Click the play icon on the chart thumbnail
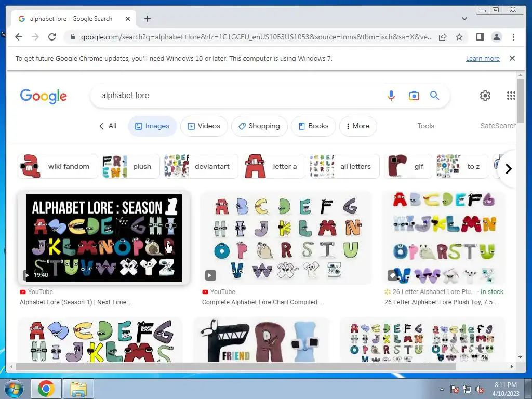The height and width of the screenshot is (399, 532). (210, 275)
